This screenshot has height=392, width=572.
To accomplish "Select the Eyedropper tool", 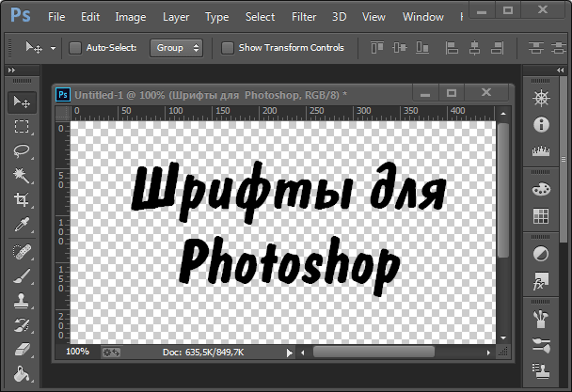I will (x=22, y=225).
